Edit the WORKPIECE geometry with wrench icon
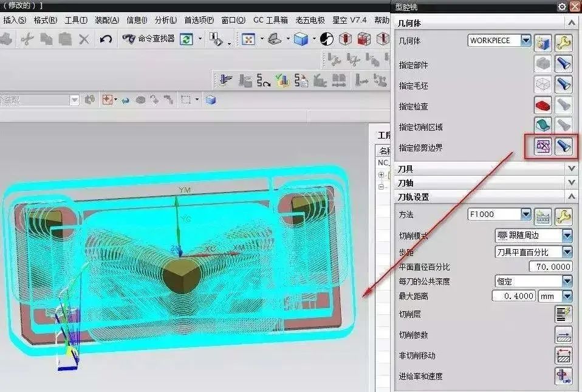The height and width of the screenshot is (392, 582). (564, 43)
